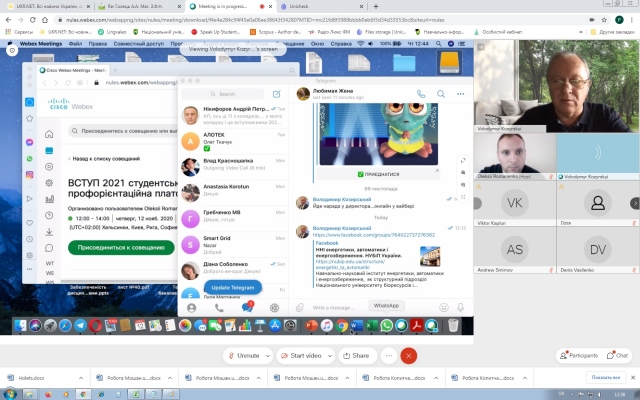Open the Telegram settings gear icon

pyautogui.click(x=274, y=308)
